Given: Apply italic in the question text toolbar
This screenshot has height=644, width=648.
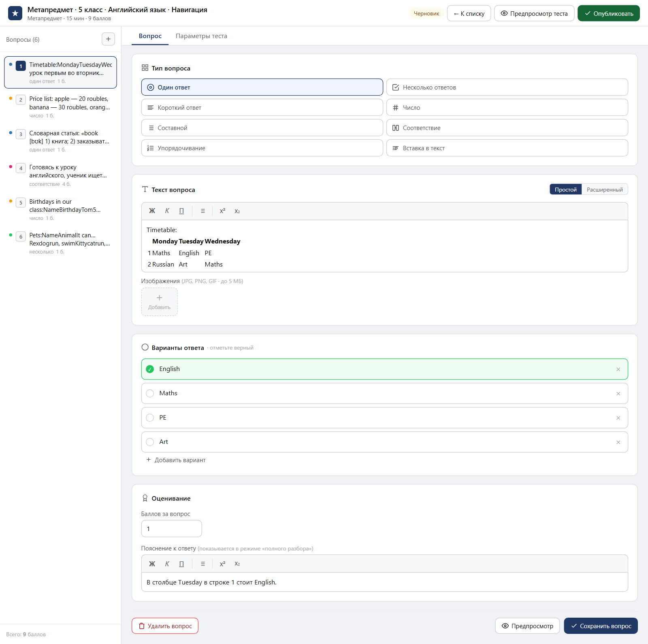Looking at the screenshot, I should (167, 211).
